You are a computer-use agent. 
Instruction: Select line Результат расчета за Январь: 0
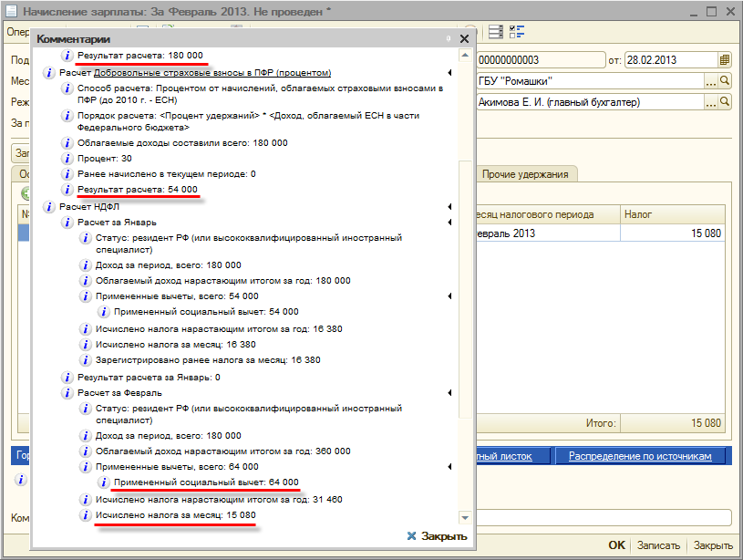point(149,378)
